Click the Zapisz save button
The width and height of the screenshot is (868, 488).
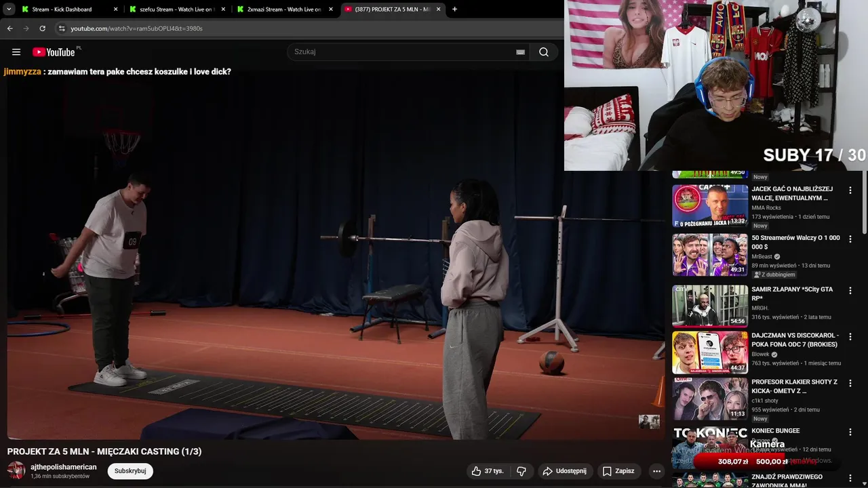coord(618,471)
